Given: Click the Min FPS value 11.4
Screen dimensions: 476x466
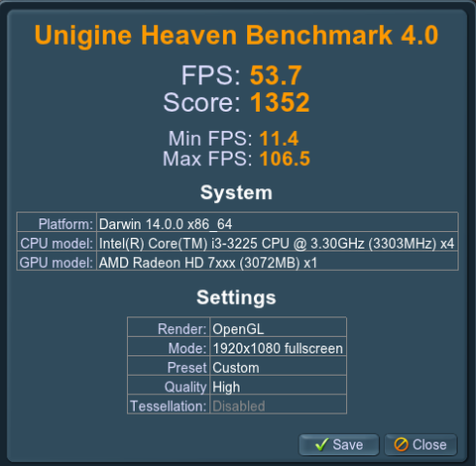Looking at the screenshot, I should coord(279,138).
